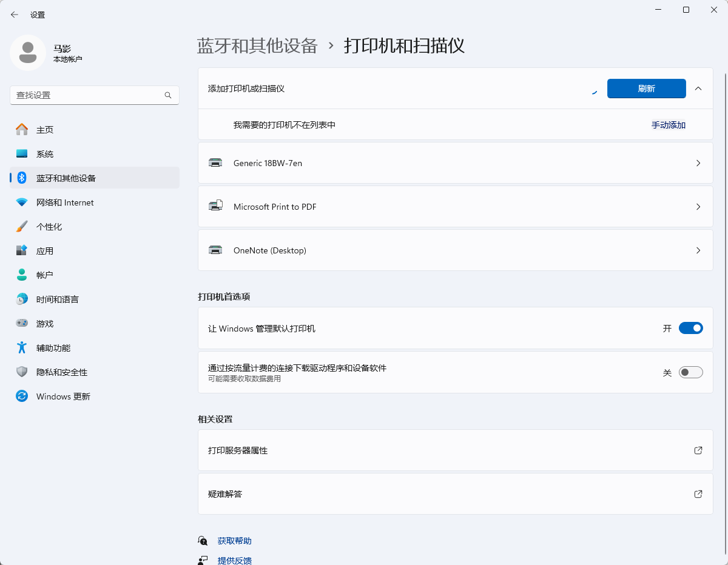The image size is (728, 565).
Task: Click the search magnifier icon in 查找设置
Action: tap(168, 95)
